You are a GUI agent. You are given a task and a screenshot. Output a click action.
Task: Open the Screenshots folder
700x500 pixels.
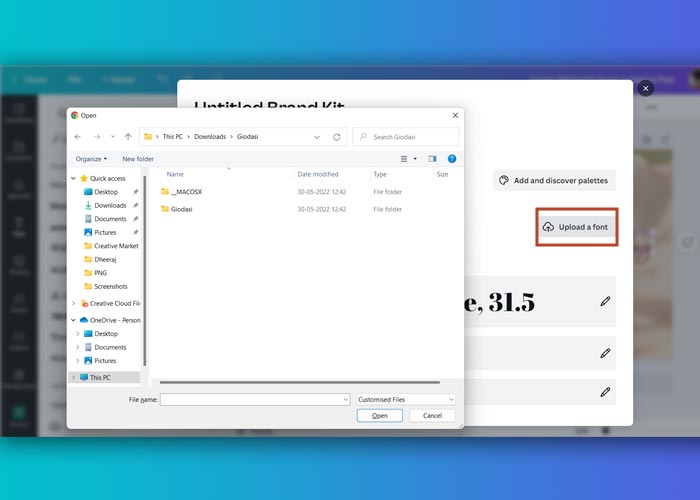(x=106, y=286)
